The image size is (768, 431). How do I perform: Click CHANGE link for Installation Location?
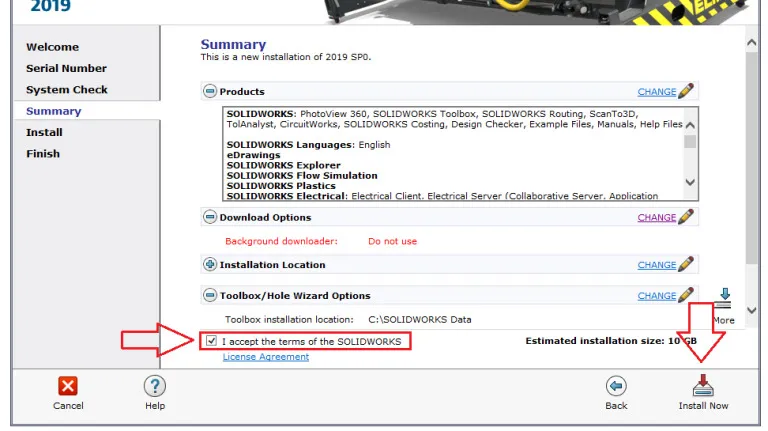click(656, 265)
